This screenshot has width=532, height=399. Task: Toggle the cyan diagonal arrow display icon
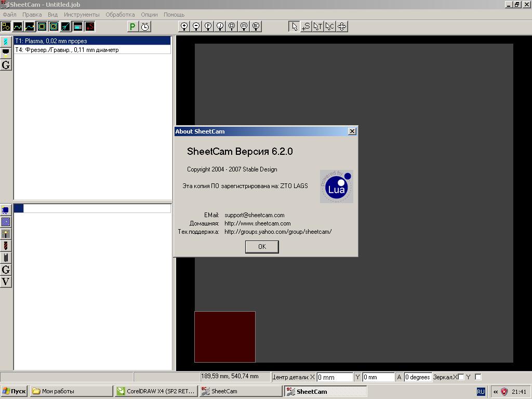pos(66,26)
